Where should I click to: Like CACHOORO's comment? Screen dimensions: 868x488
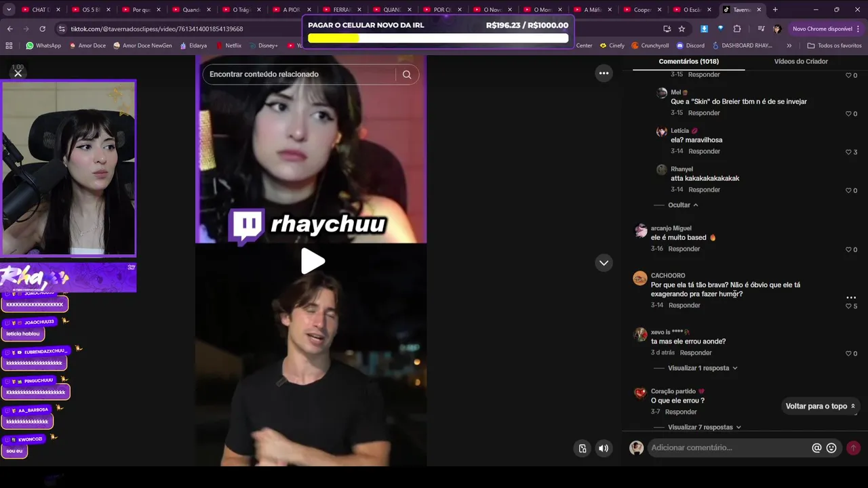pos(848,306)
